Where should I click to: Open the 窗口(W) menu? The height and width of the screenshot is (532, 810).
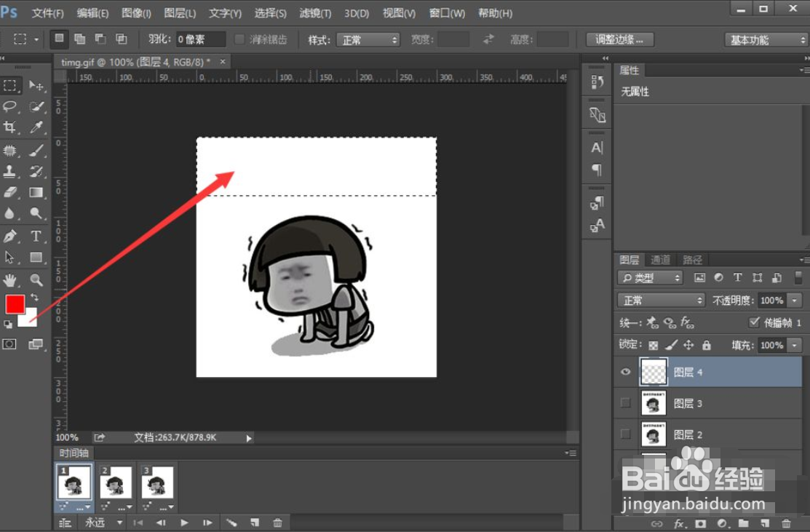pyautogui.click(x=447, y=13)
